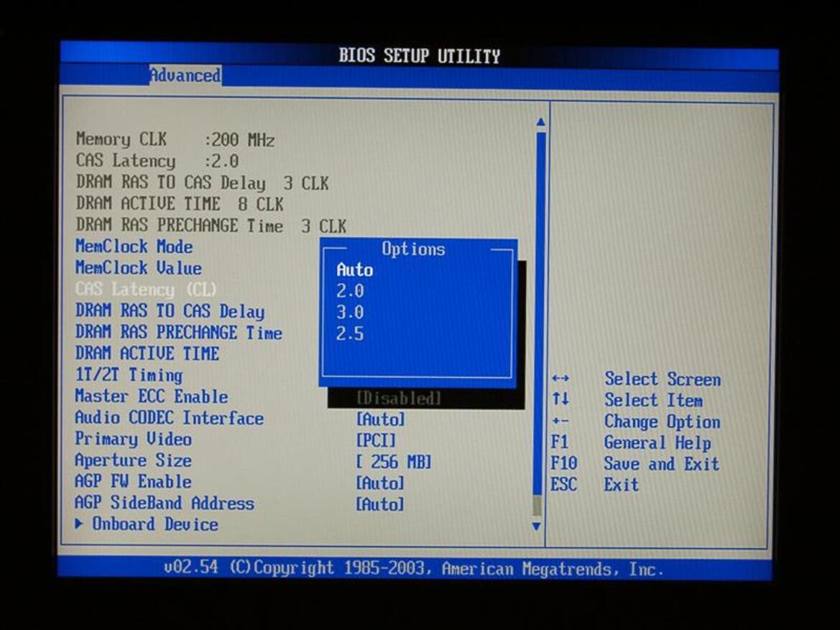Select the highlighted CAS Latency (CL) setting
The width and height of the screenshot is (840, 630).
[146, 289]
